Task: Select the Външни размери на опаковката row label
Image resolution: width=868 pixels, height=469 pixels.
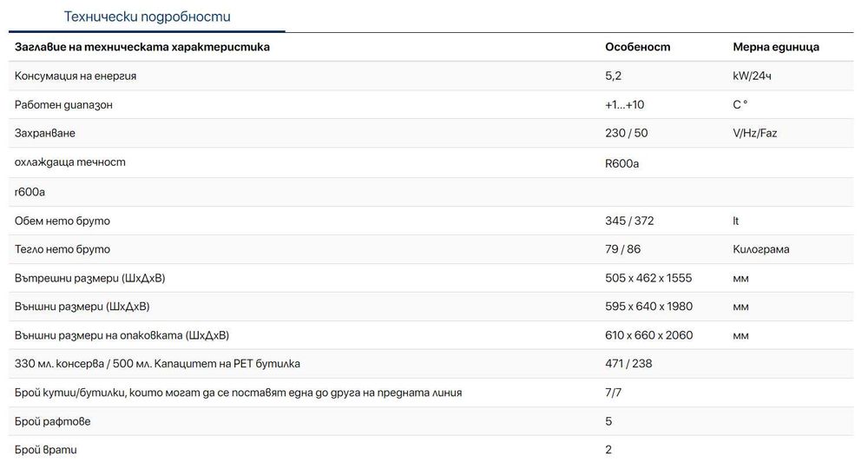Action: point(122,335)
